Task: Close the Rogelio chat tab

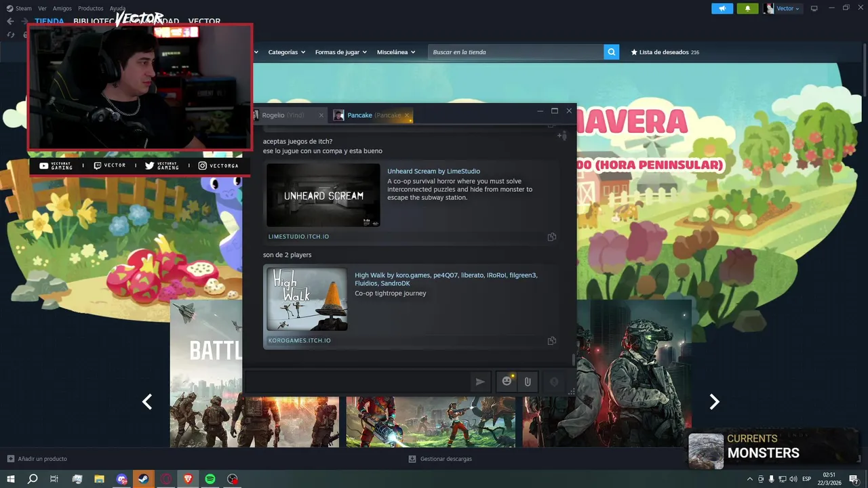Action: pyautogui.click(x=321, y=115)
